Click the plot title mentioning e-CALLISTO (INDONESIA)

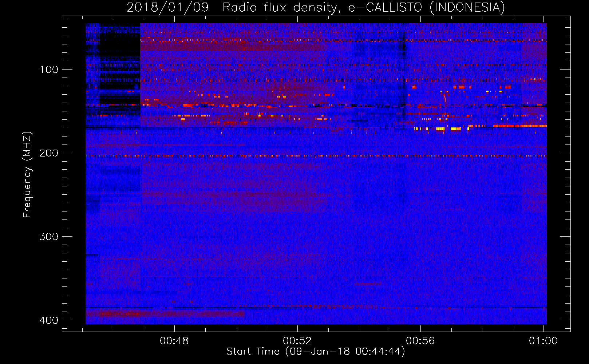point(316,7)
